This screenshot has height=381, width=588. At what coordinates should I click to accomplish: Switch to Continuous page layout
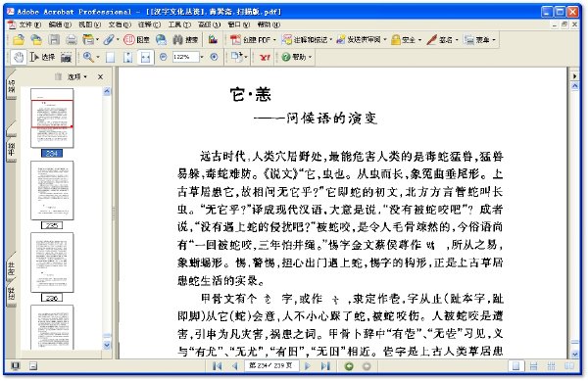tap(534, 366)
